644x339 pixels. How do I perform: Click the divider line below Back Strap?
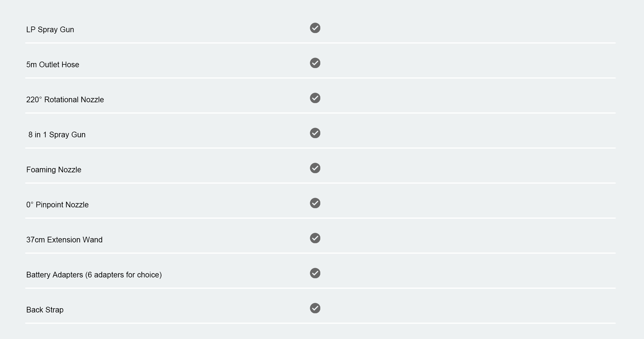pyautogui.click(x=320, y=323)
